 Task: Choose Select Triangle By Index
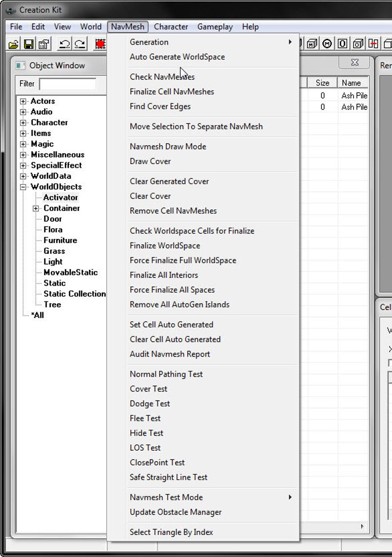(x=213, y=532)
